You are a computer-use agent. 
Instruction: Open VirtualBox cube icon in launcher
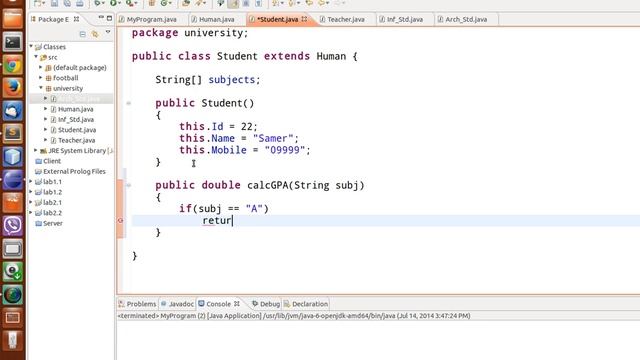13,156
